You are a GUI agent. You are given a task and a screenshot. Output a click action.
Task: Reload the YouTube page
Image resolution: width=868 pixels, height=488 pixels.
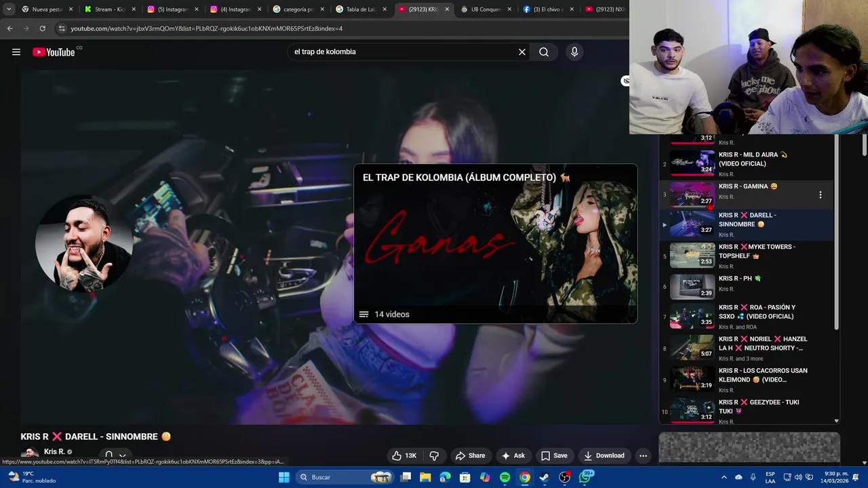click(x=42, y=28)
